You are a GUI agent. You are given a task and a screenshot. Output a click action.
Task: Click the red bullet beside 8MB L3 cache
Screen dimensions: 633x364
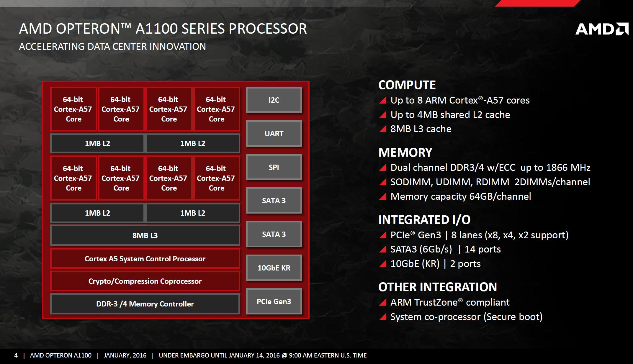(x=383, y=129)
